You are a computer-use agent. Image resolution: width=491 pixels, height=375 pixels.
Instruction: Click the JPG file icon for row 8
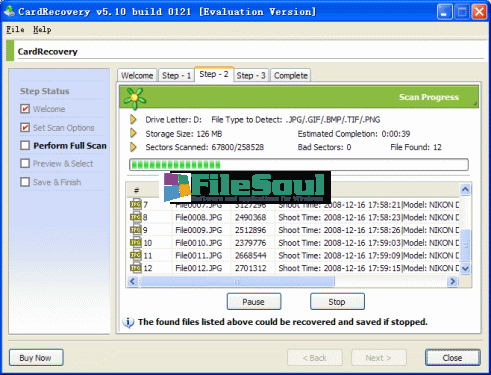(x=136, y=217)
